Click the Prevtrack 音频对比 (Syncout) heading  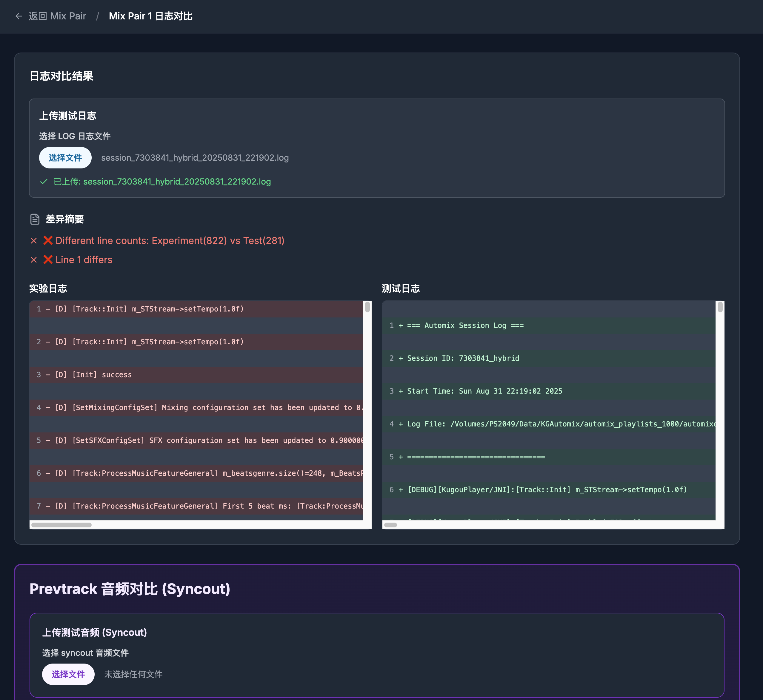(130, 589)
